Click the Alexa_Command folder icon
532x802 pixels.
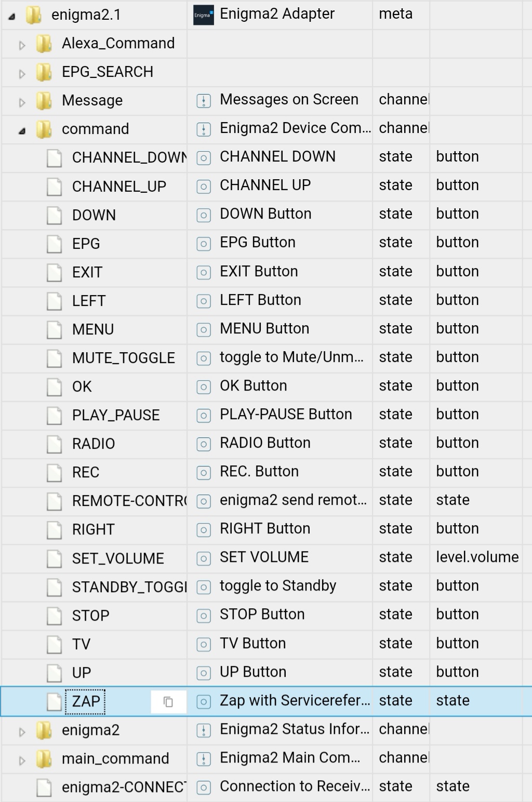(x=44, y=44)
